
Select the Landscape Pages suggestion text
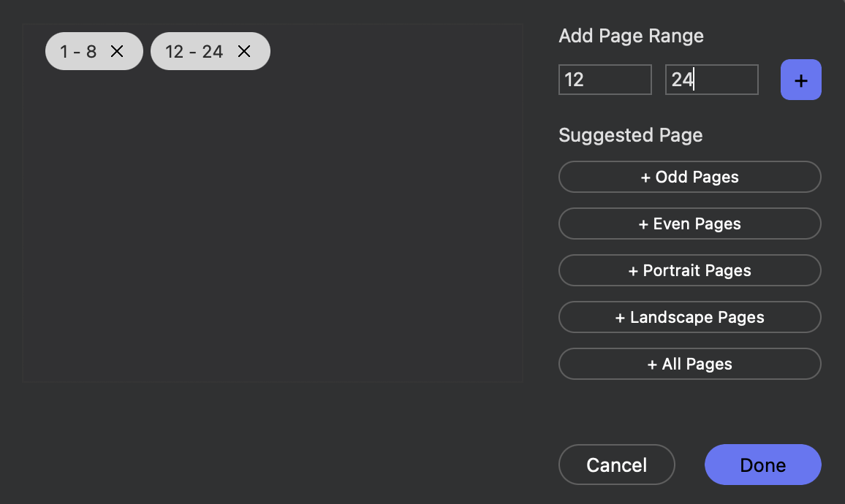click(697, 318)
